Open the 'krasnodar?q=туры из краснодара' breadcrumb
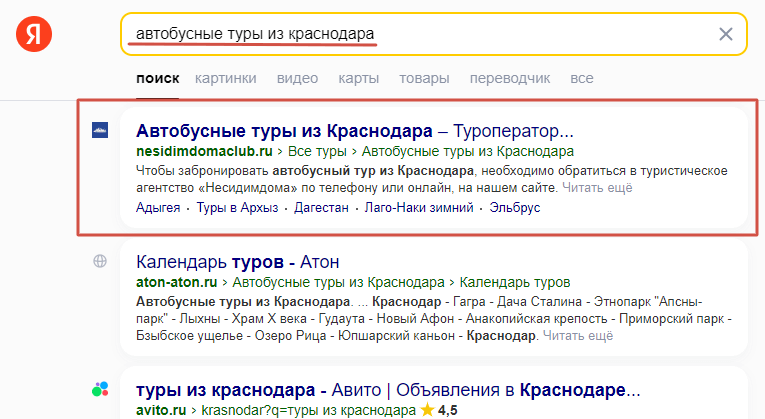The width and height of the screenshot is (765, 419). pyautogui.click(x=308, y=410)
